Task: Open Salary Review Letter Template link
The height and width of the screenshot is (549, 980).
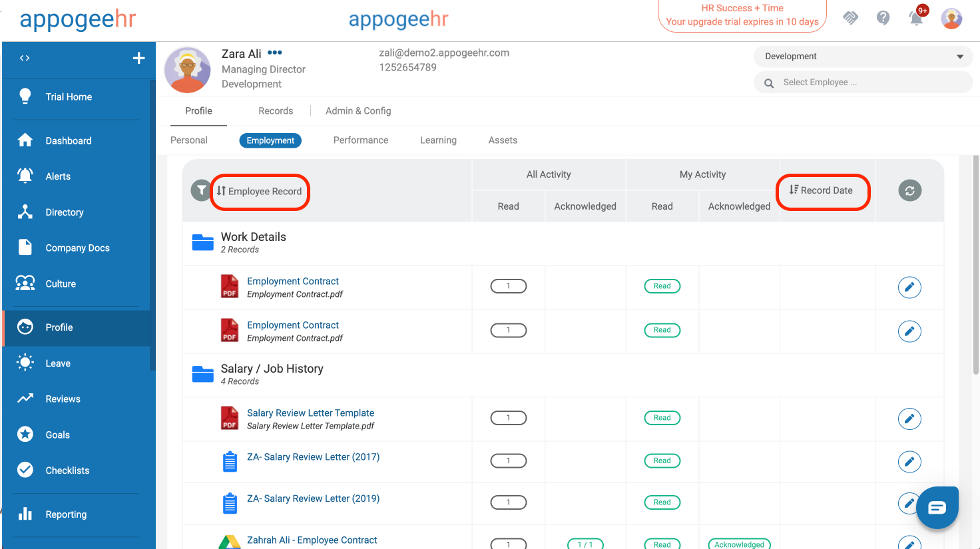Action: point(310,413)
